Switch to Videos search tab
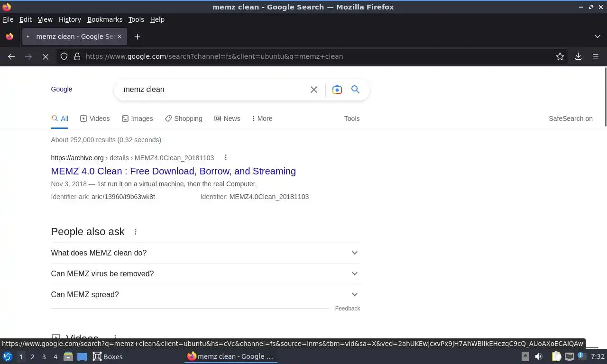This screenshot has width=607, height=364. [95, 118]
